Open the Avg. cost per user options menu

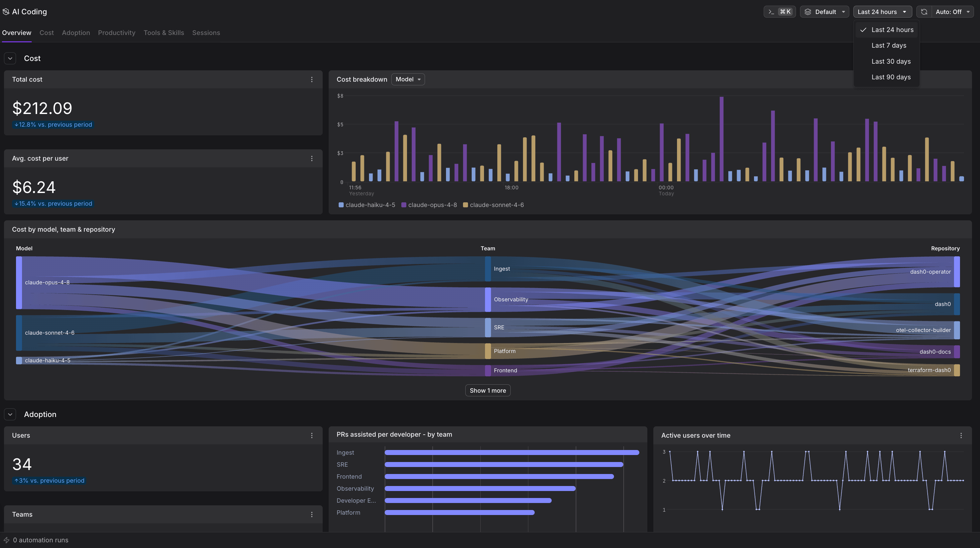click(x=312, y=159)
